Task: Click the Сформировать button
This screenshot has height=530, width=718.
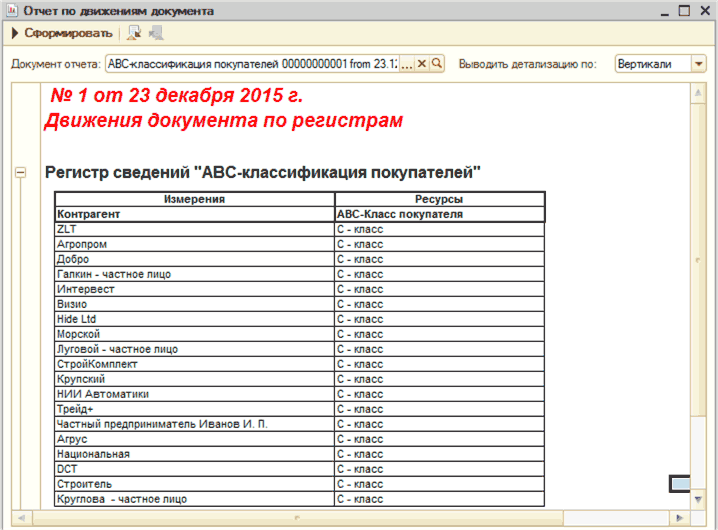Action: tap(60, 33)
